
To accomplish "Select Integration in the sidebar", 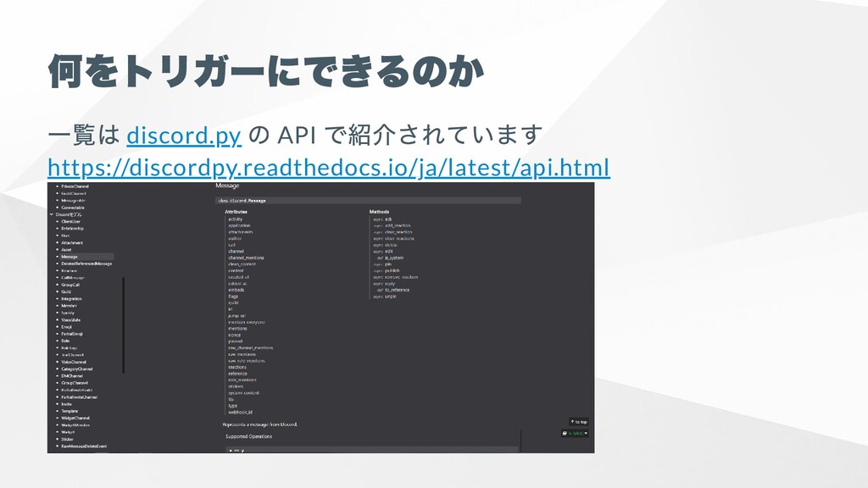I will pos(71,299).
